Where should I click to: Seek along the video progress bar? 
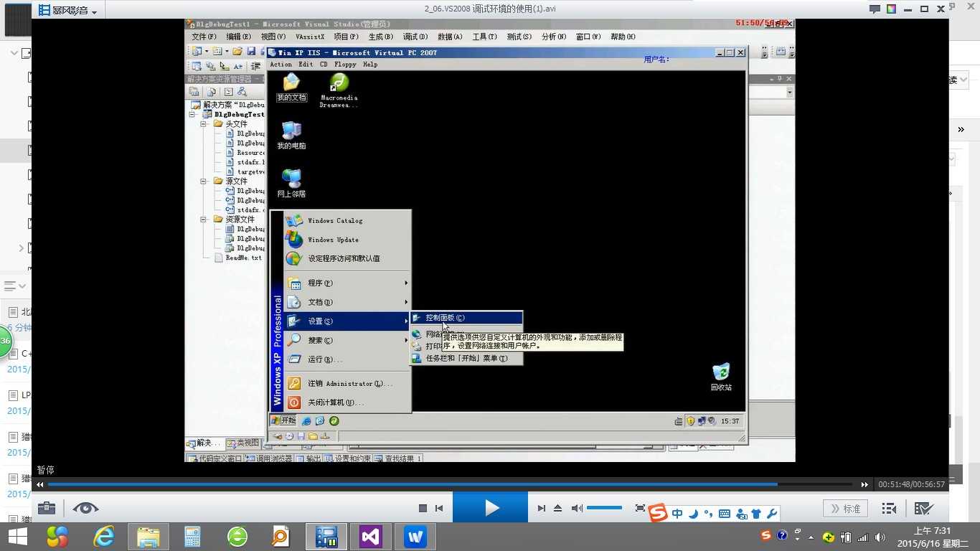(x=450, y=484)
